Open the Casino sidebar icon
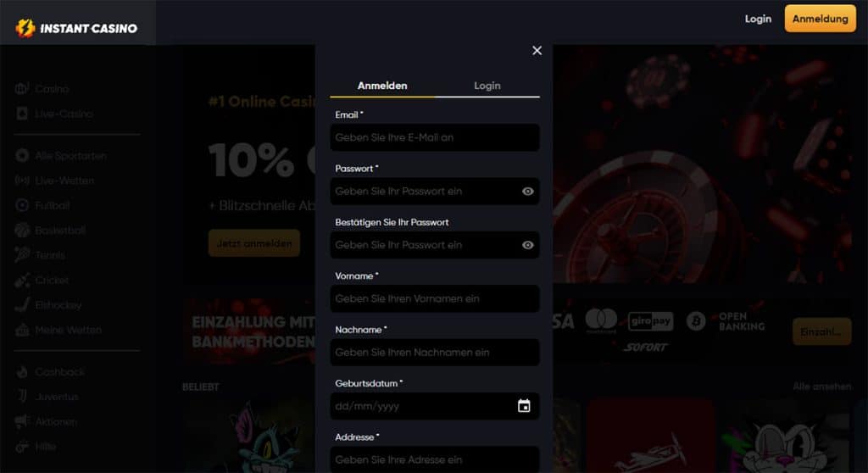 point(22,89)
